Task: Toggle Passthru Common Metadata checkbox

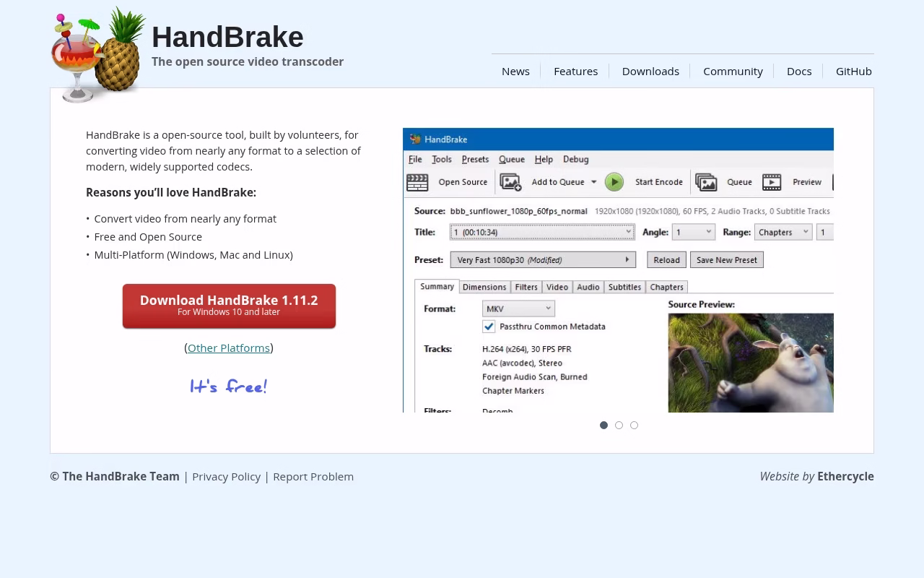Action: pyautogui.click(x=489, y=327)
